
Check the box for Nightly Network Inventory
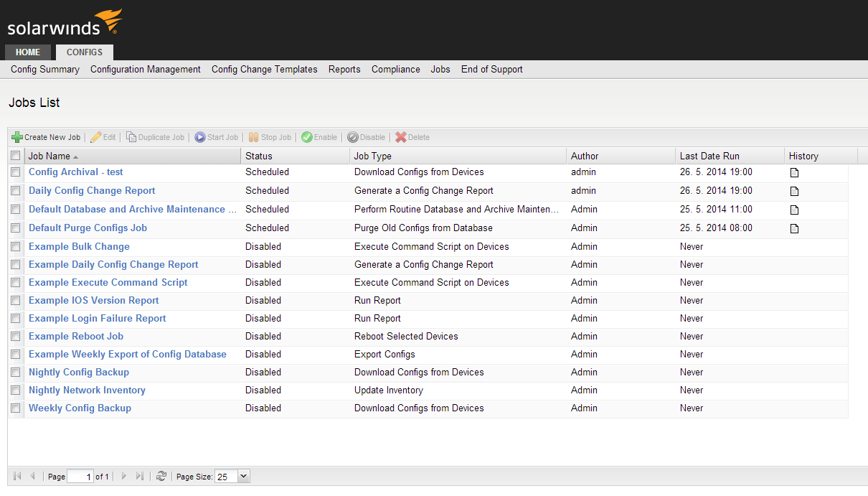point(15,390)
